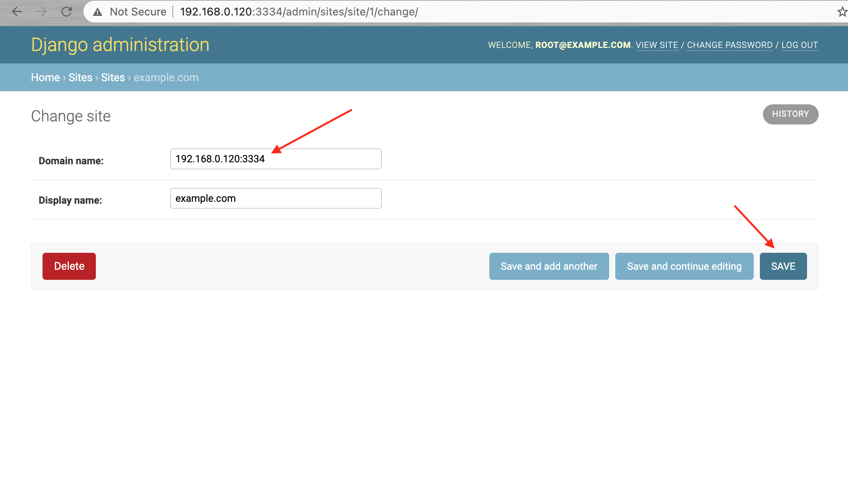The width and height of the screenshot is (848, 504).
Task: Click Save and add another
Action: [x=549, y=266]
